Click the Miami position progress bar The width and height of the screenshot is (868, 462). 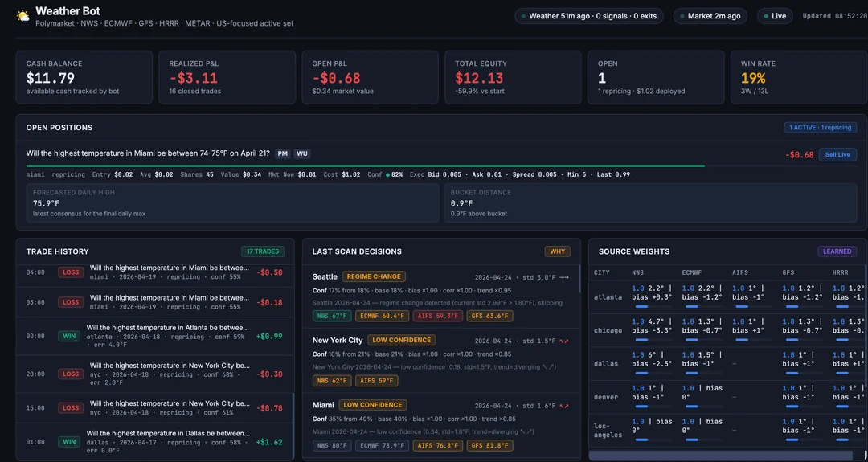[441, 166]
